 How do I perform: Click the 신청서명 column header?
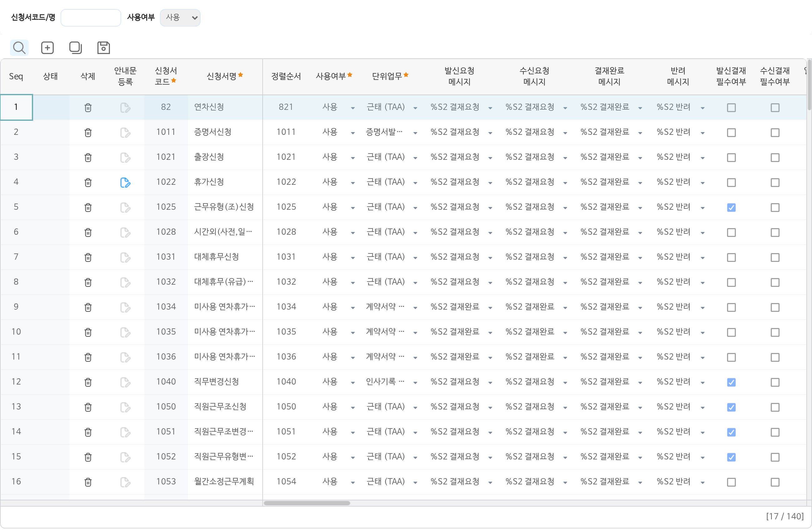(x=225, y=76)
